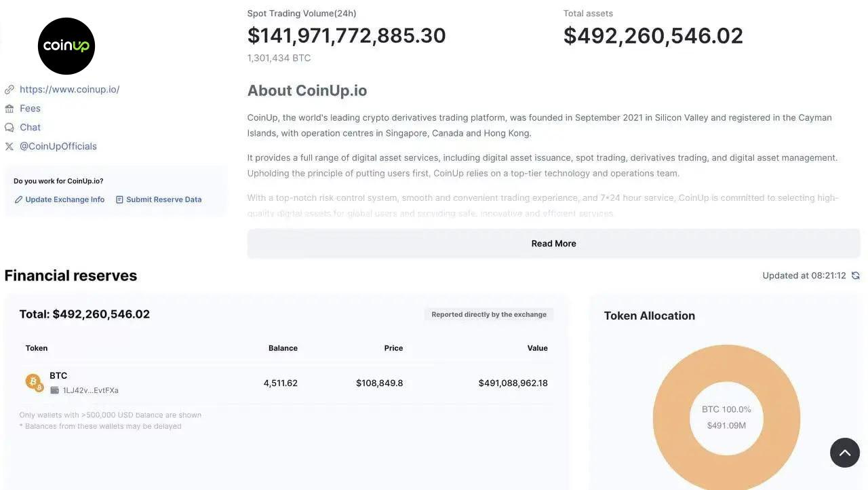Expand the truncated BTC wallet address
Screen dimensions: 868x490
pyautogui.click(x=90, y=390)
